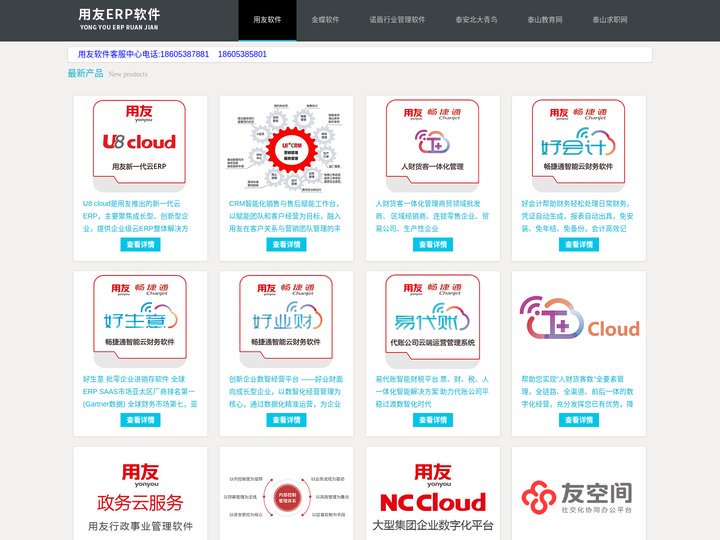This screenshot has height=540, width=720.
Task: Open the 泰山教育网 nav link
Action: (x=545, y=20)
